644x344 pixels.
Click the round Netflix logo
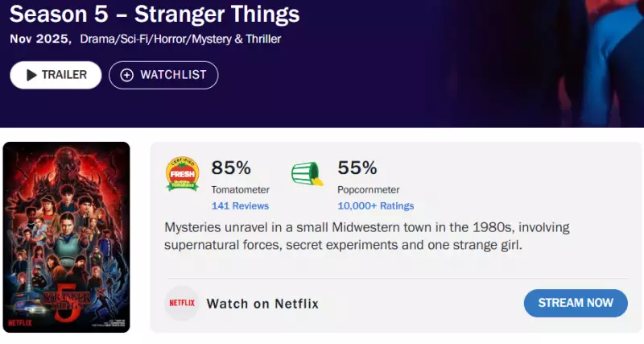181,304
